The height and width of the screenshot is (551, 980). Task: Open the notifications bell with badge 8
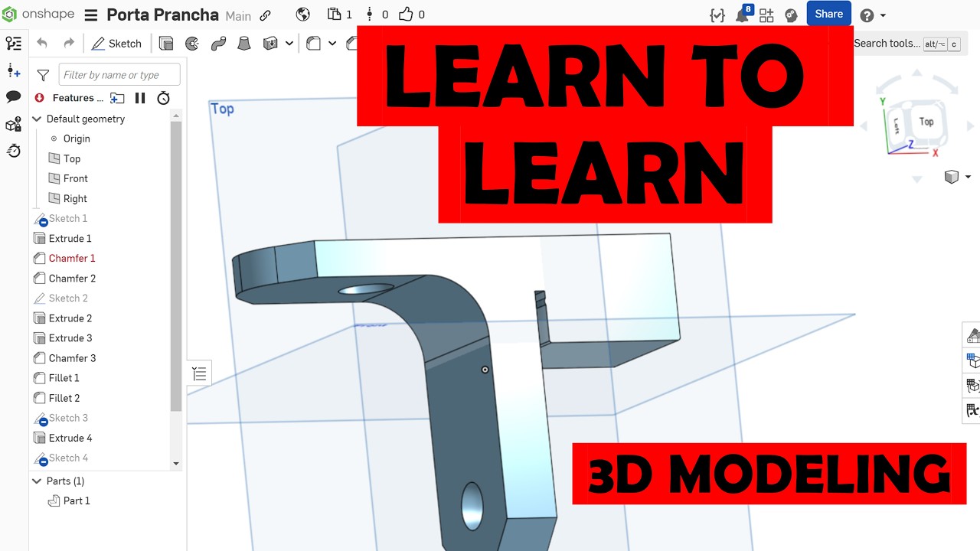[x=743, y=15]
